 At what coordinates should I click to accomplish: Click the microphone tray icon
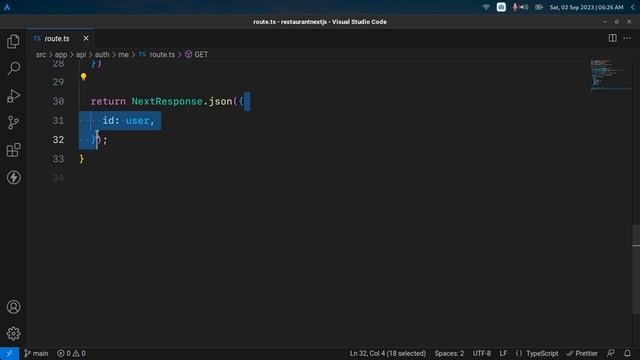[x=515, y=7]
